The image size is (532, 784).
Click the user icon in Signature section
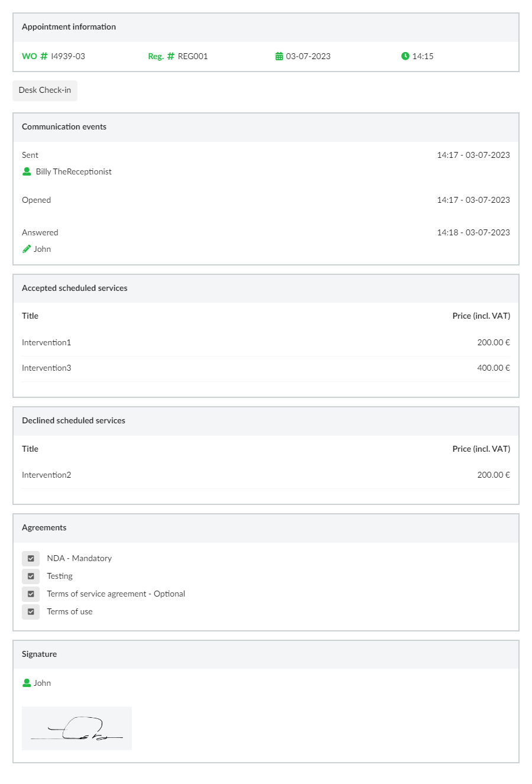click(x=27, y=683)
